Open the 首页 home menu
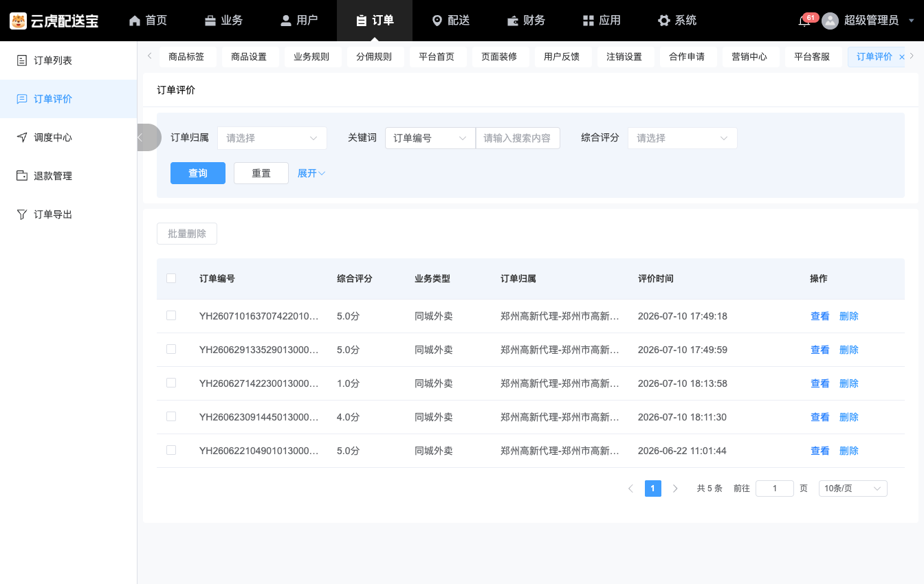The width and height of the screenshot is (924, 584). click(x=148, y=21)
